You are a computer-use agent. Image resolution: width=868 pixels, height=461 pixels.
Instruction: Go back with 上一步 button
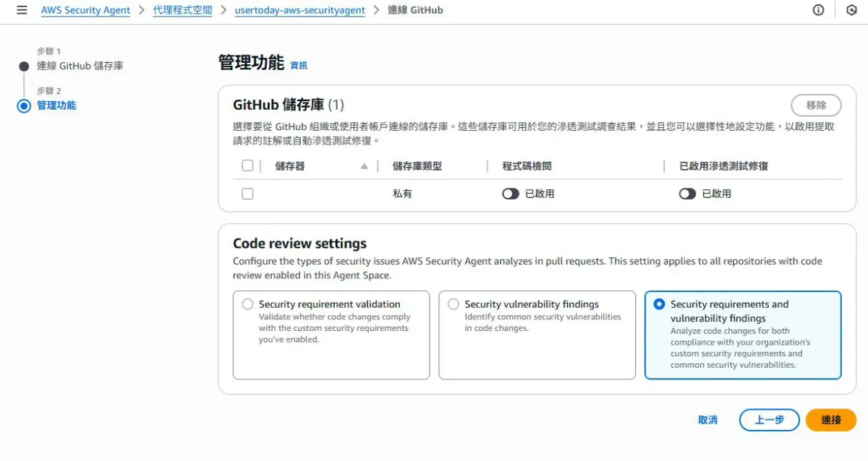(x=769, y=420)
